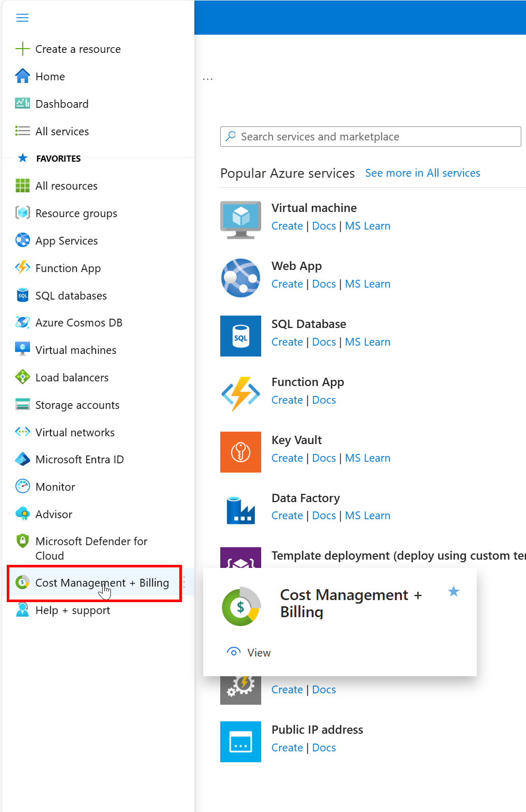Click the Data Factory tile icon

(240, 510)
